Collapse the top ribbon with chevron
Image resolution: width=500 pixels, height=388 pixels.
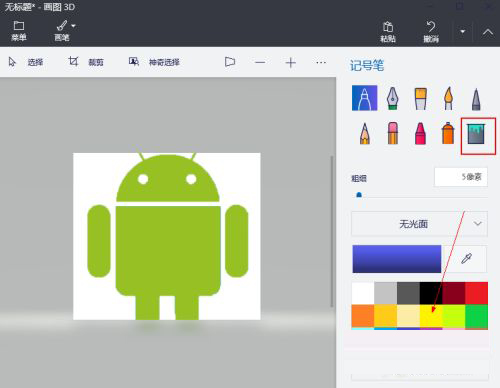click(x=488, y=32)
